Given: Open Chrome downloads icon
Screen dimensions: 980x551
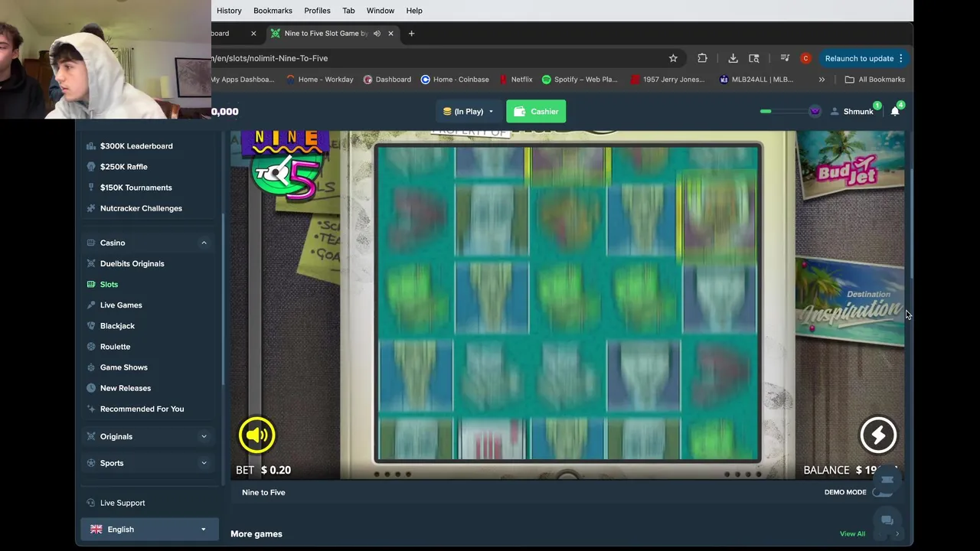Looking at the screenshot, I should coord(733,58).
